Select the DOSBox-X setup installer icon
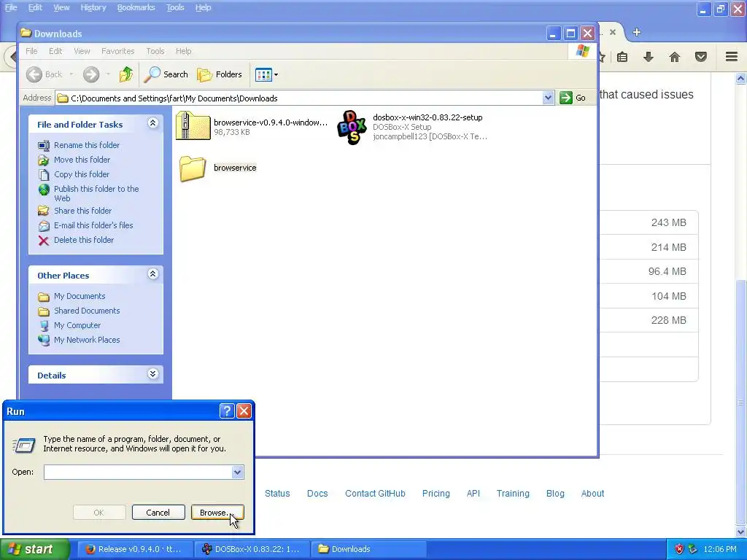Viewport: 747px width, 560px height. pyautogui.click(x=352, y=127)
